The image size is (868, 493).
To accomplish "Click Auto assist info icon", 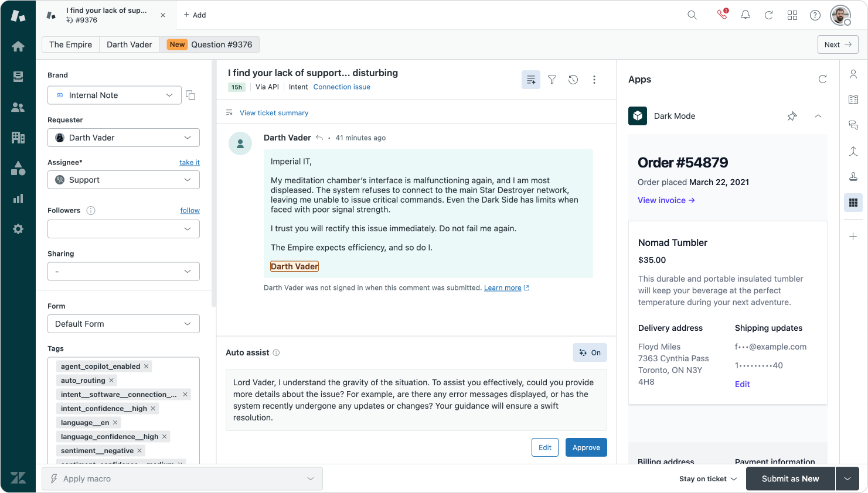I will click(x=277, y=353).
